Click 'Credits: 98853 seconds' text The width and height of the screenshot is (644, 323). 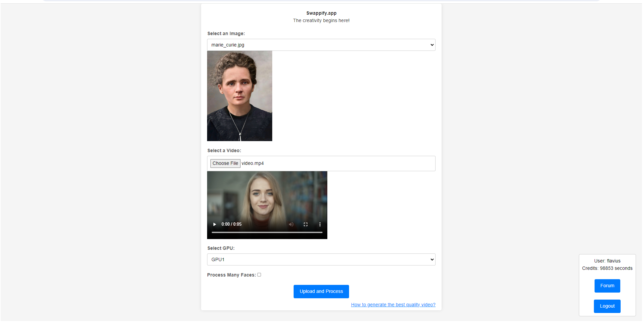pyautogui.click(x=607, y=268)
